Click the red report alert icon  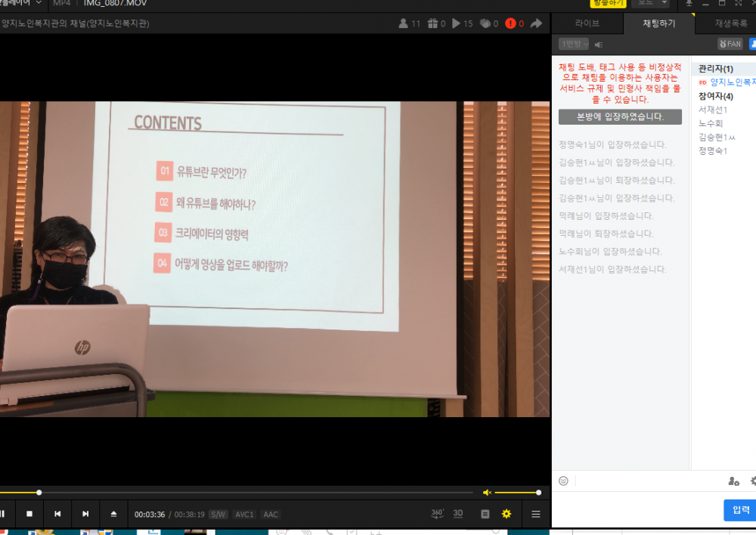[x=510, y=23]
